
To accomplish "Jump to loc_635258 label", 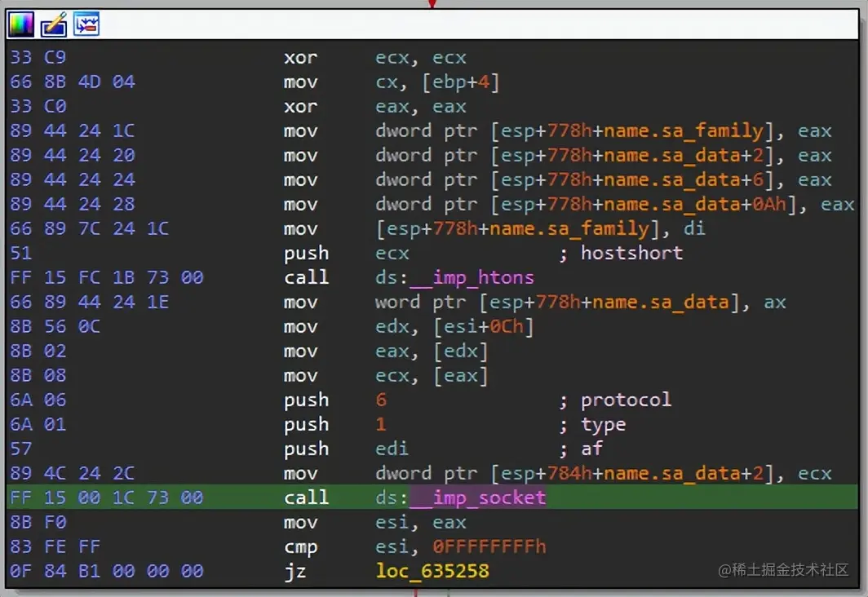I will pos(432,570).
